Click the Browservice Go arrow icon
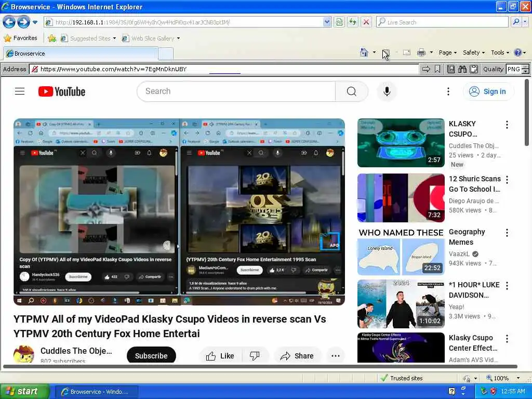 pyautogui.click(x=426, y=69)
